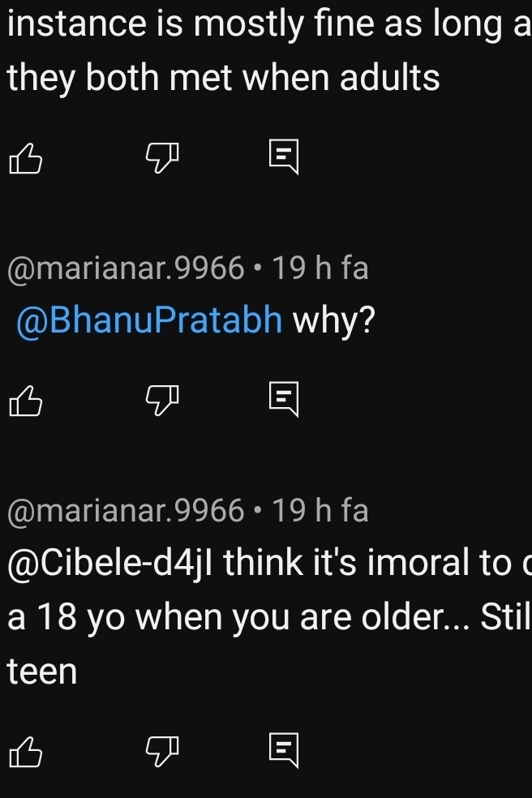The width and height of the screenshot is (532, 798).
Task: Open the @BhanuPratabh mention link
Action: pyautogui.click(x=150, y=322)
